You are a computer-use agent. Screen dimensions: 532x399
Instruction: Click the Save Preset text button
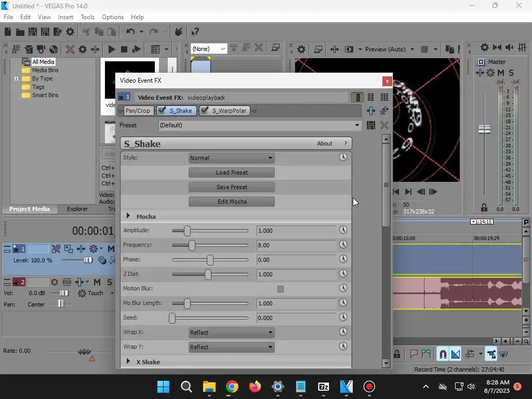point(231,187)
